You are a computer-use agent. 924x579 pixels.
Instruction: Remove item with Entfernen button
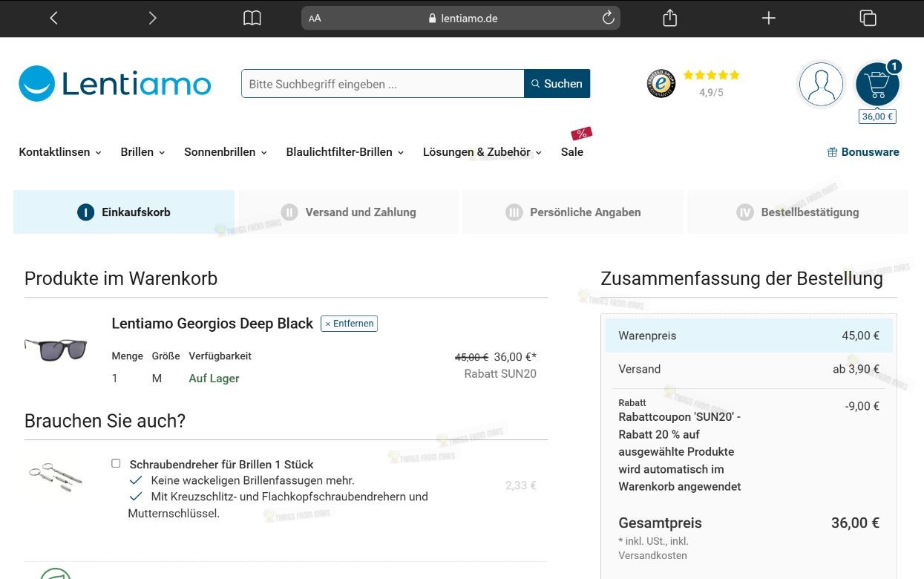349,324
